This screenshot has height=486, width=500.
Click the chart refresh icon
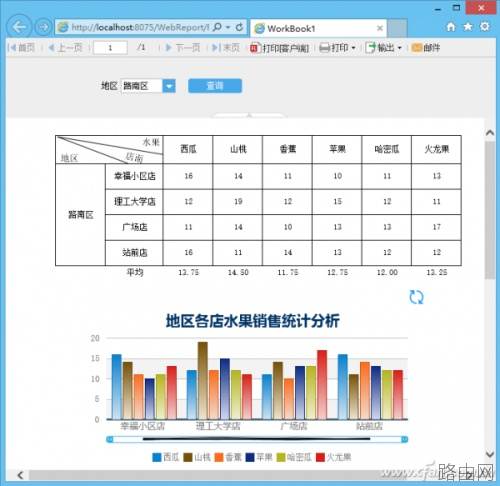[416, 297]
